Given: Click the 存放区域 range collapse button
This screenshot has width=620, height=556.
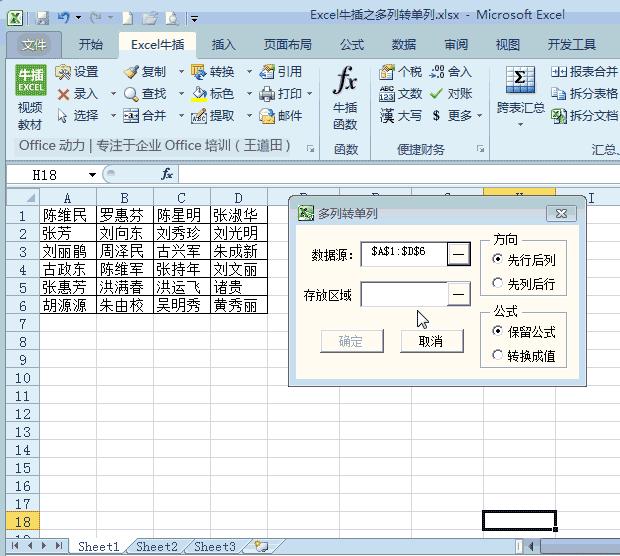Looking at the screenshot, I should pos(458,294).
